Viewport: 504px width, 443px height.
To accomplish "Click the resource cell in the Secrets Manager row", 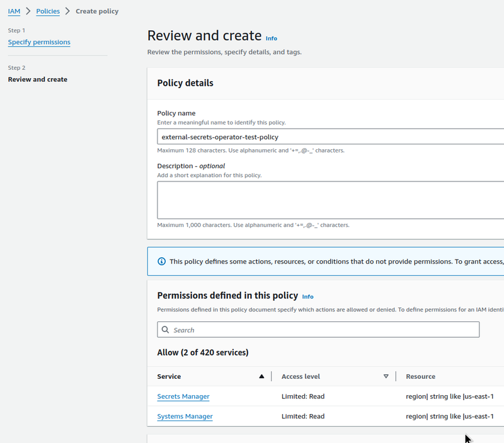I will pos(450,396).
